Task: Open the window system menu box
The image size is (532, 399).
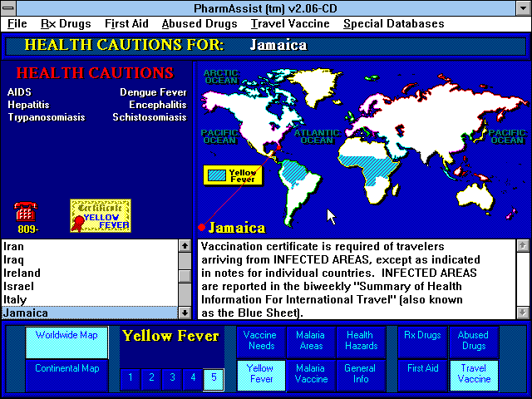Action: pyautogui.click(x=8, y=7)
